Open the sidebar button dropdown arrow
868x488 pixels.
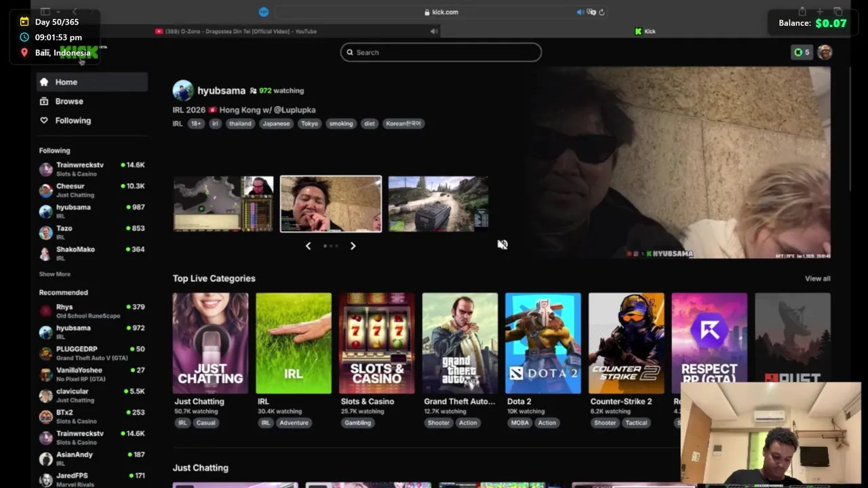coord(58,12)
